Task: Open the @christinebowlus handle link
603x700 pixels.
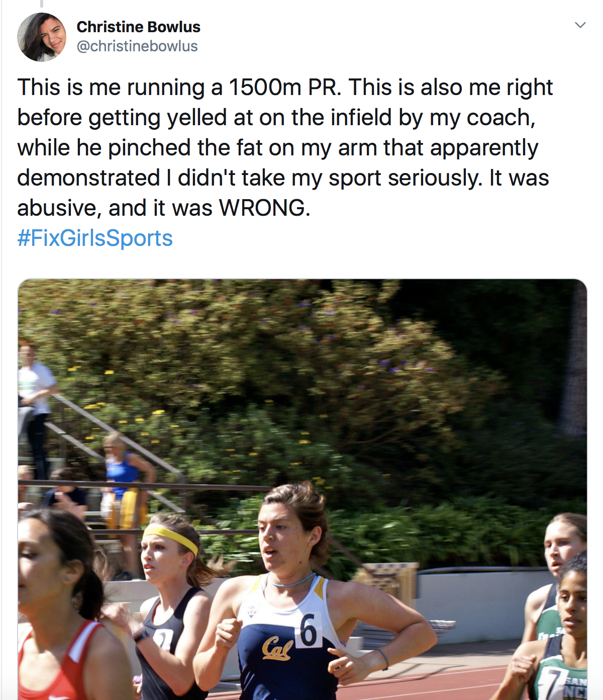Action: tap(137, 46)
